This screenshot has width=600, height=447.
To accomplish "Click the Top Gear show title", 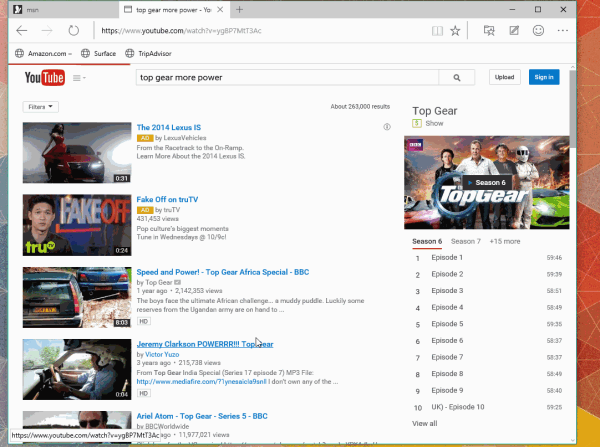I will point(435,111).
